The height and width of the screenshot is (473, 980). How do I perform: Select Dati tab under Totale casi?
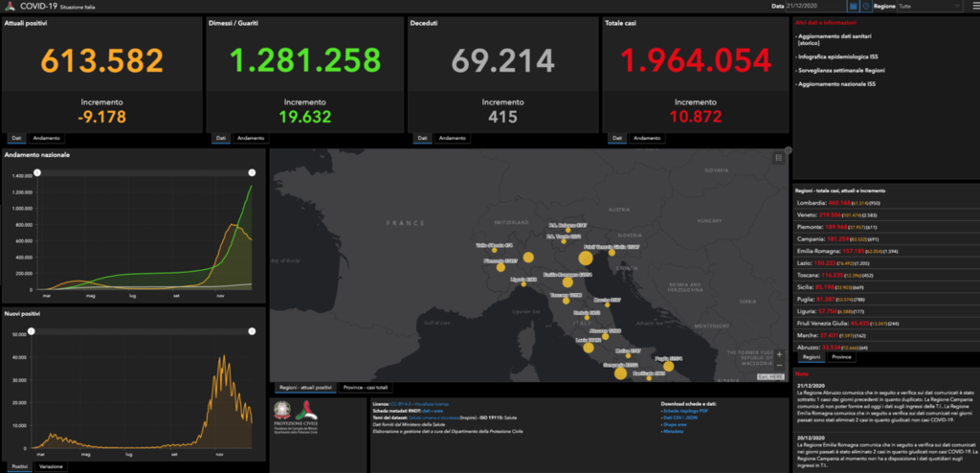pos(617,138)
